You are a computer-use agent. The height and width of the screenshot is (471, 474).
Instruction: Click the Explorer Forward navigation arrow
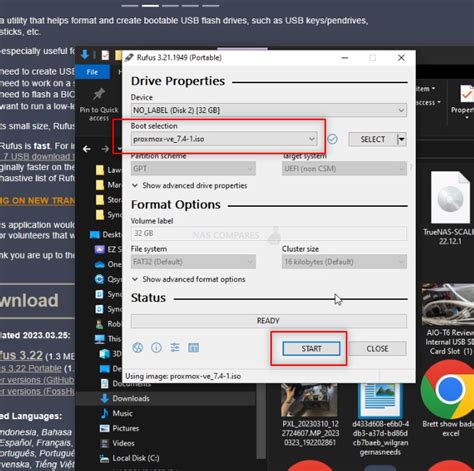105,149
